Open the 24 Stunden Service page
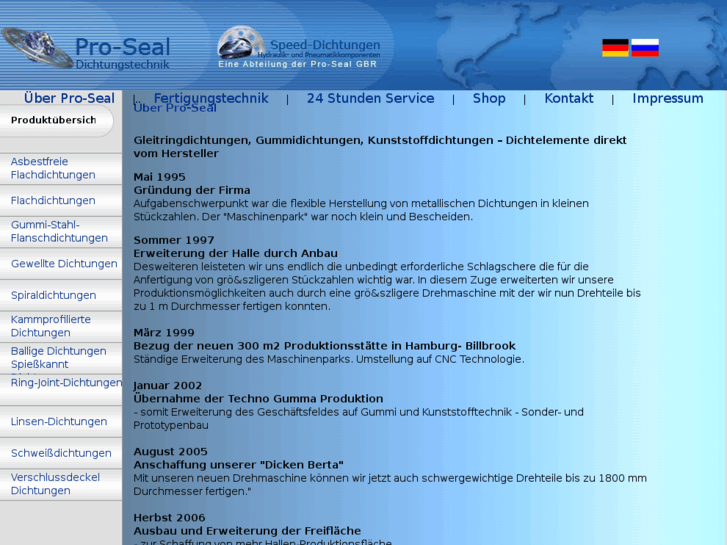This screenshot has width=727, height=545. (370, 98)
